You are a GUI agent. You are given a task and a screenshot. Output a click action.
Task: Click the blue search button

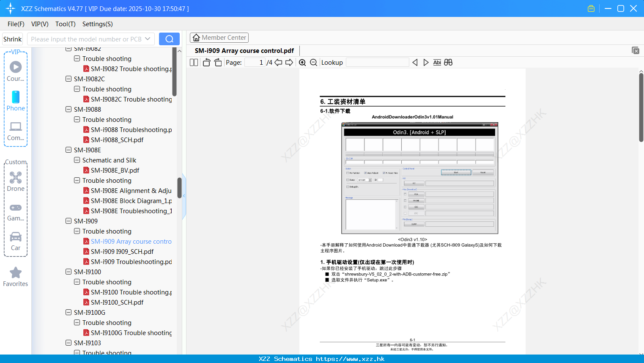click(169, 39)
